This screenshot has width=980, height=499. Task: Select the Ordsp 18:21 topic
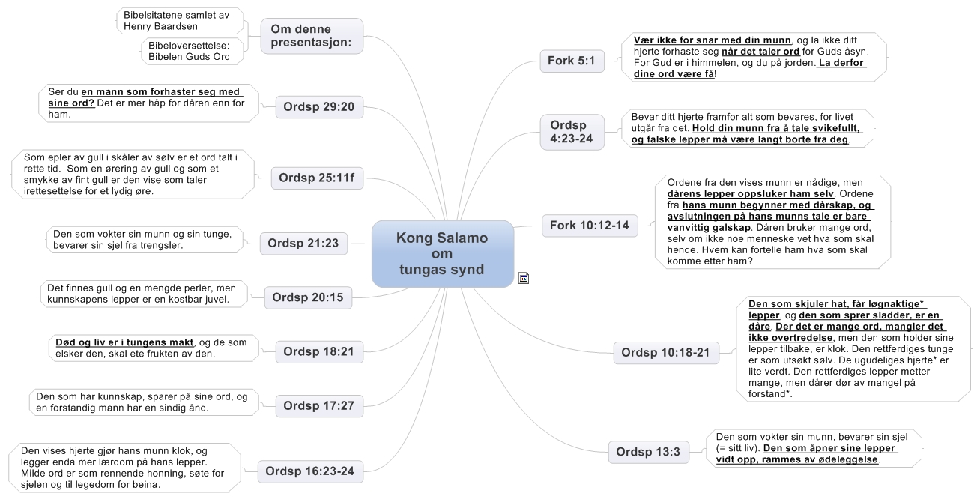[319, 351]
